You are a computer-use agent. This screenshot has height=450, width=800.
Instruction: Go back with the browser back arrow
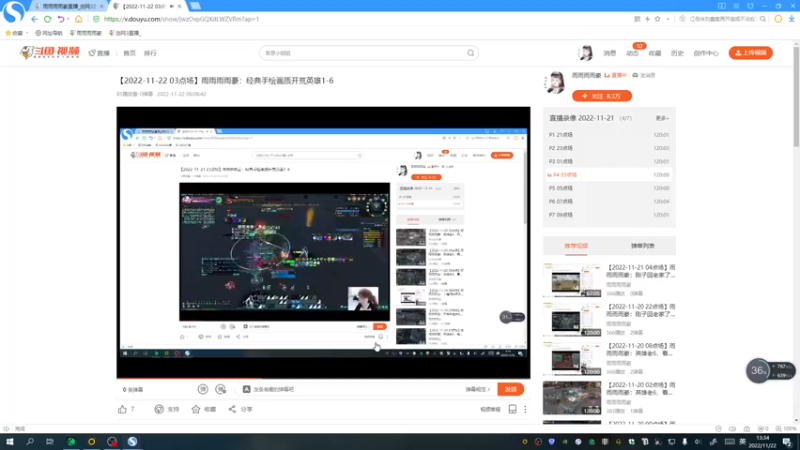34,19
